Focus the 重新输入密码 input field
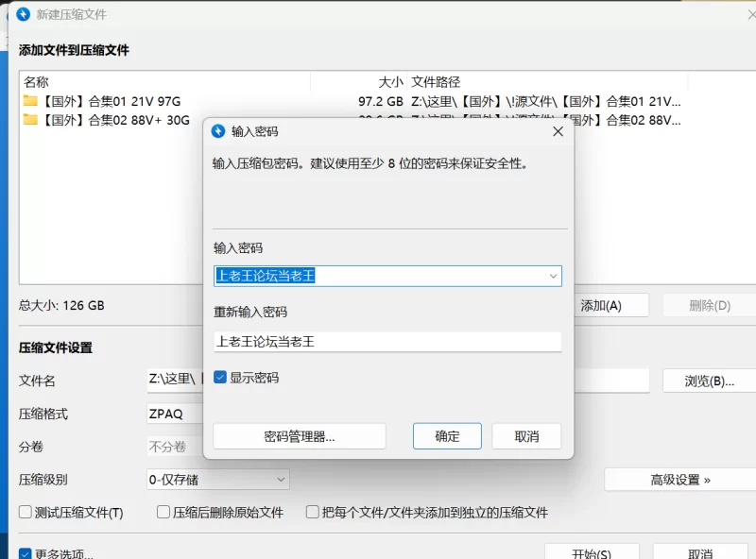This screenshot has height=559, width=756. (x=387, y=342)
